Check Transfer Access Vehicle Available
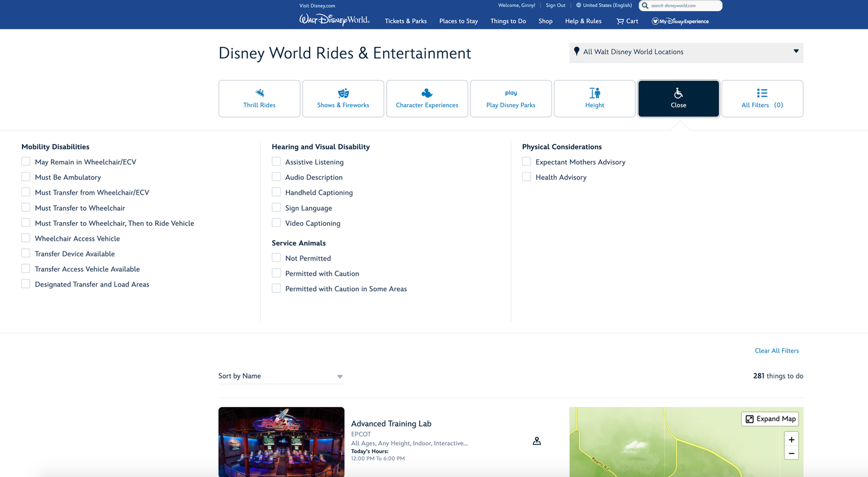This screenshot has width=868, height=477. coord(26,269)
